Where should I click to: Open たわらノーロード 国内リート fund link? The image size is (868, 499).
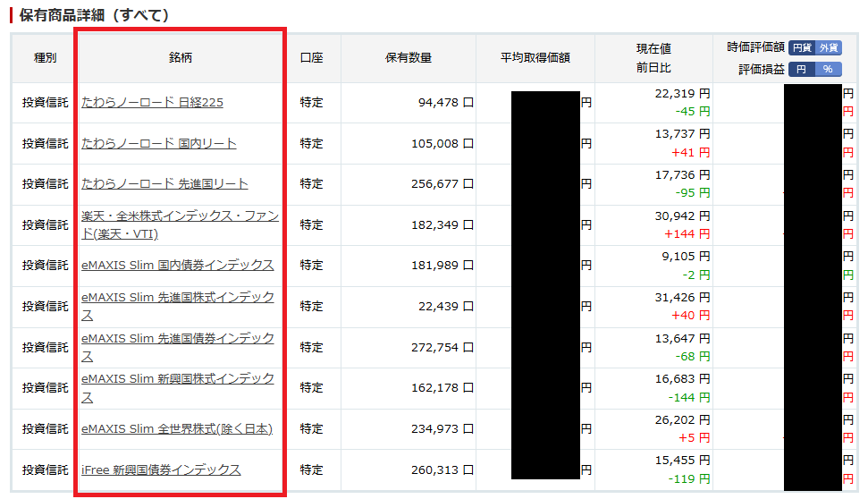coord(159,143)
